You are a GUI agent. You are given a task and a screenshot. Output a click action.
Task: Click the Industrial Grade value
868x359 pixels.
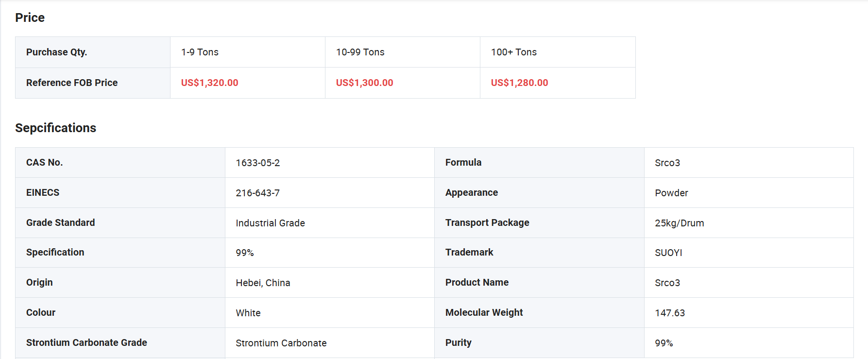(x=270, y=223)
